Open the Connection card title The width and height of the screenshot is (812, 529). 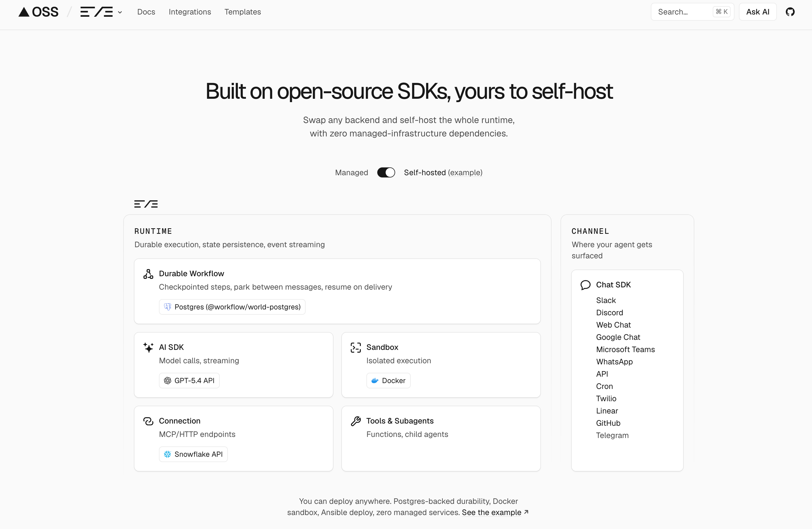(x=180, y=421)
